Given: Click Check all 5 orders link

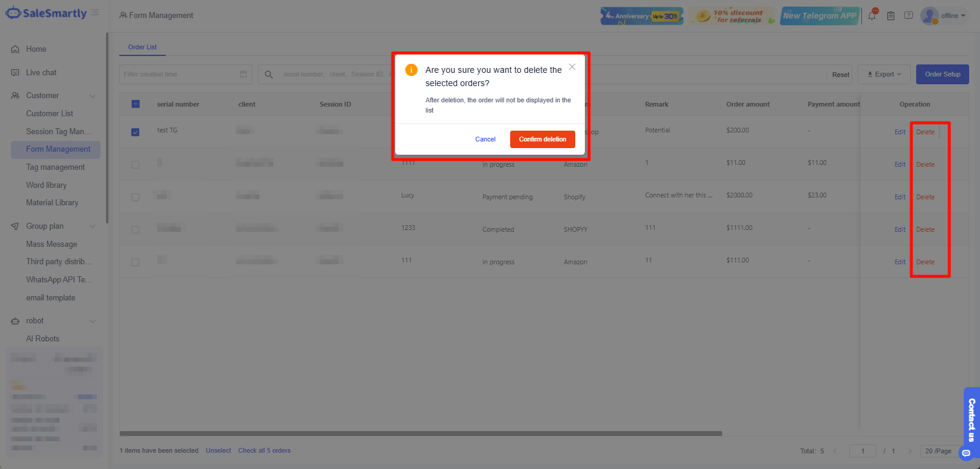Looking at the screenshot, I should (264, 450).
